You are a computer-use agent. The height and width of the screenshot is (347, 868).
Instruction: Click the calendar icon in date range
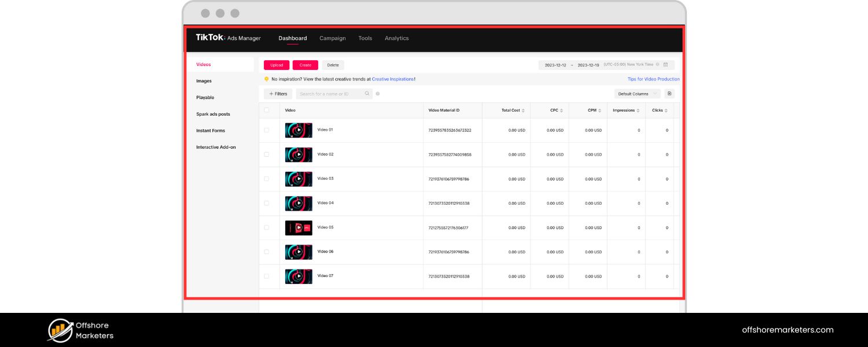665,65
